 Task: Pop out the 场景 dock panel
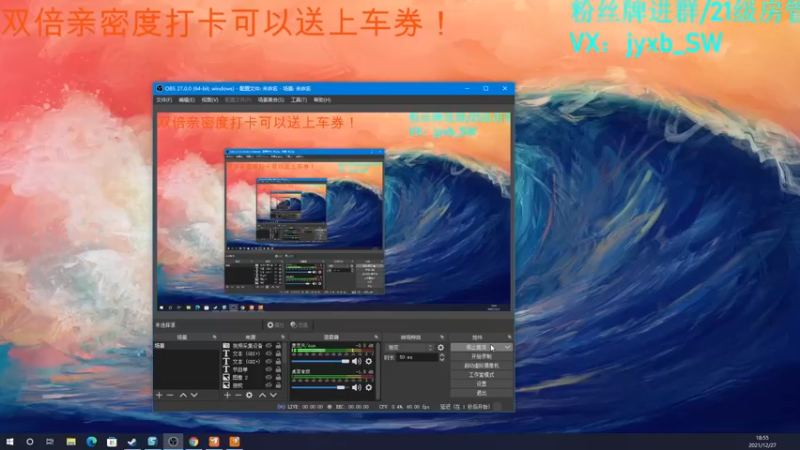point(214,337)
